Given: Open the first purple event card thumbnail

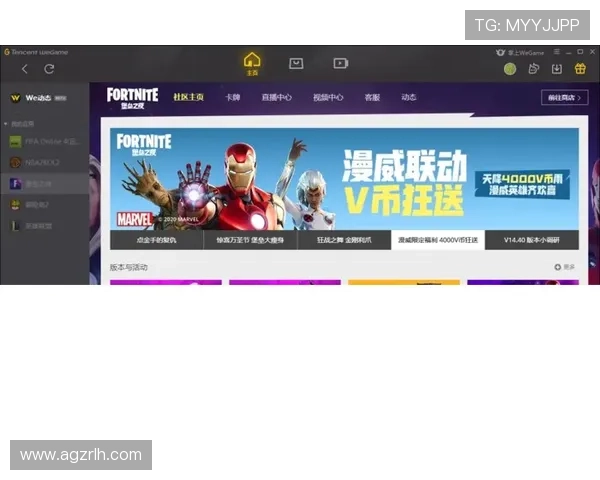Looking at the screenshot, I should coord(166,282).
